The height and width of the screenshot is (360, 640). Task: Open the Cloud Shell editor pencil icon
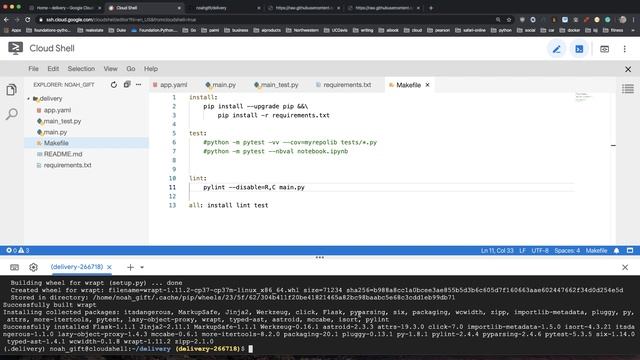pos(556,49)
